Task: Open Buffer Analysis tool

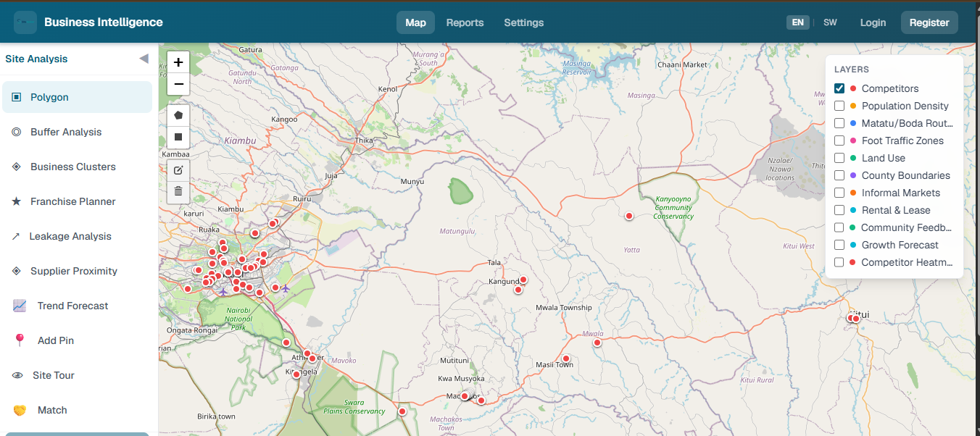Action: 77,132
